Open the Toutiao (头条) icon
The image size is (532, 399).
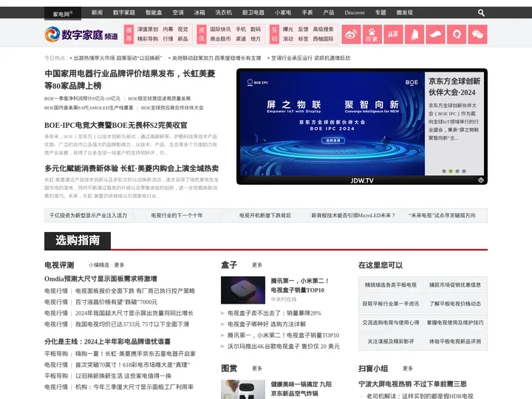click(x=393, y=34)
